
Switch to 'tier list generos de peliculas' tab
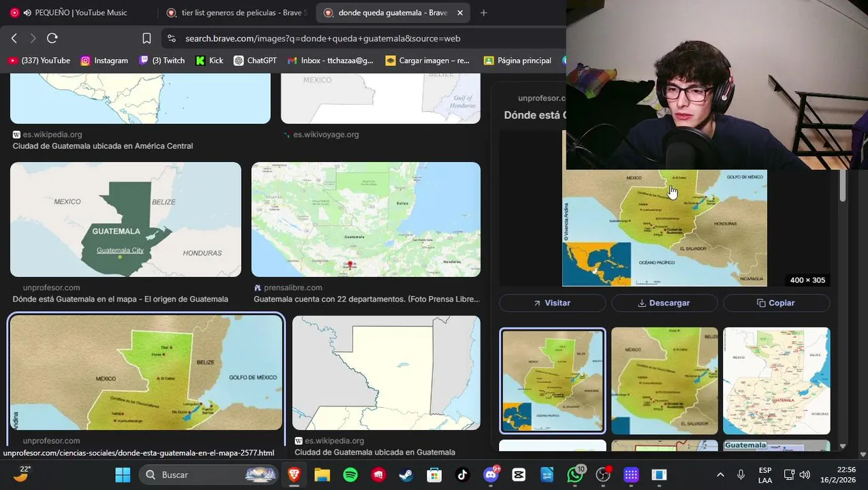point(237,12)
